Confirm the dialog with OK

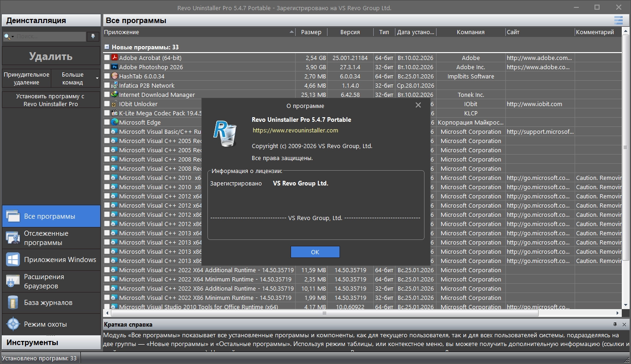pyautogui.click(x=315, y=252)
